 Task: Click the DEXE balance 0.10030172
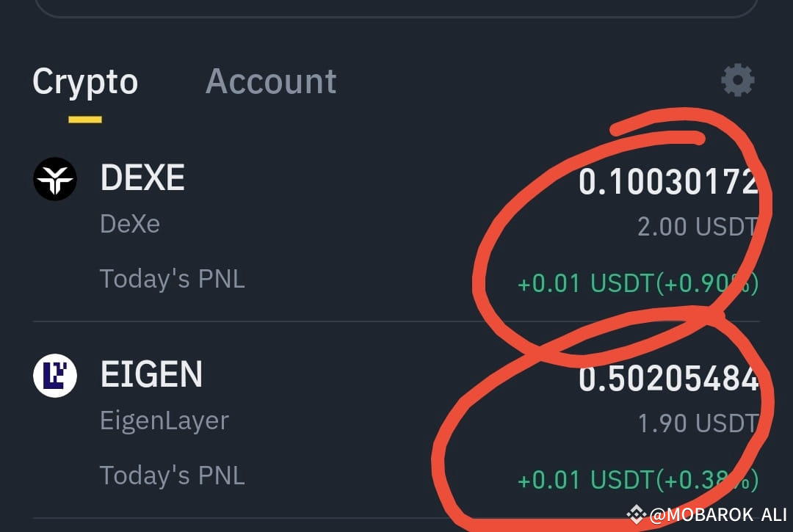click(668, 182)
